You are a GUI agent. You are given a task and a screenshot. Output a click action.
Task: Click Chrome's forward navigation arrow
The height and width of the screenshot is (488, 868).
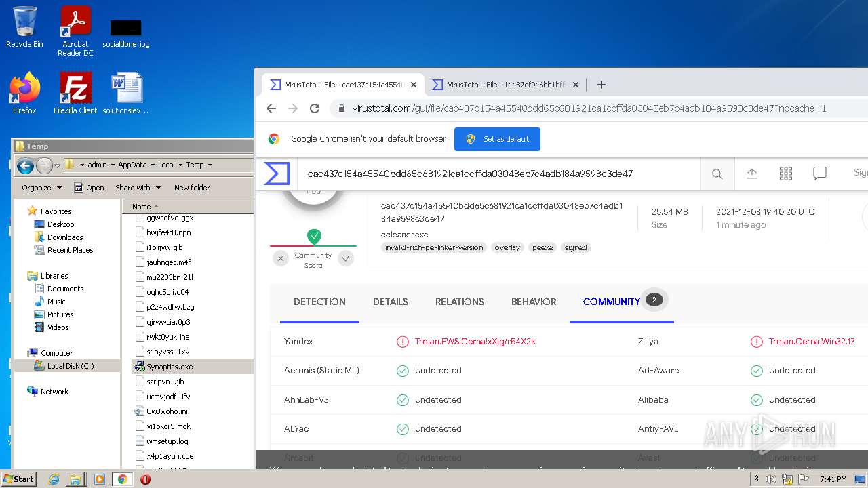tap(293, 108)
